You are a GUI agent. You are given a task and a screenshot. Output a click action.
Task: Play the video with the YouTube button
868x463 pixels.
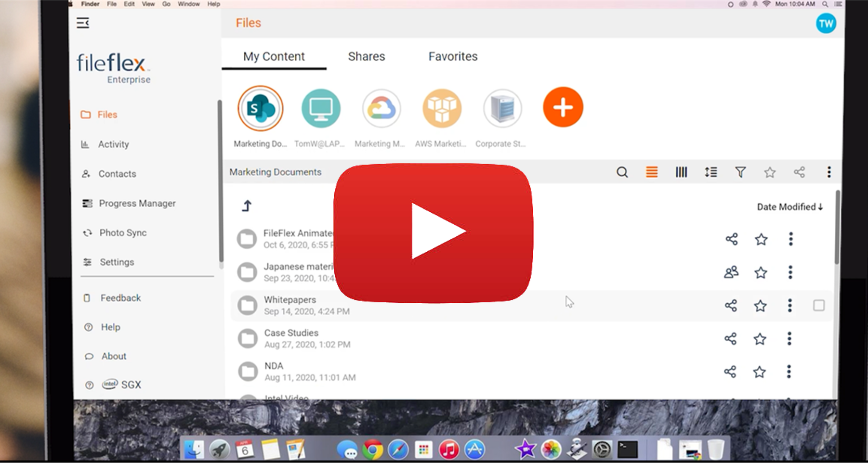pyautogui.click(x=434, y=231)
